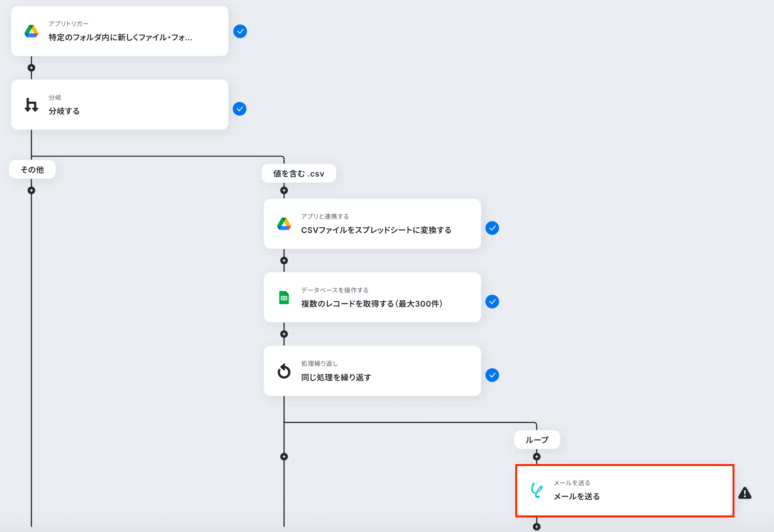The width and height of the screenshot is (774, 532).
Task: Click the loop arrow icon on 同じ処理を繰り返す
Action: tap(284, 371)
